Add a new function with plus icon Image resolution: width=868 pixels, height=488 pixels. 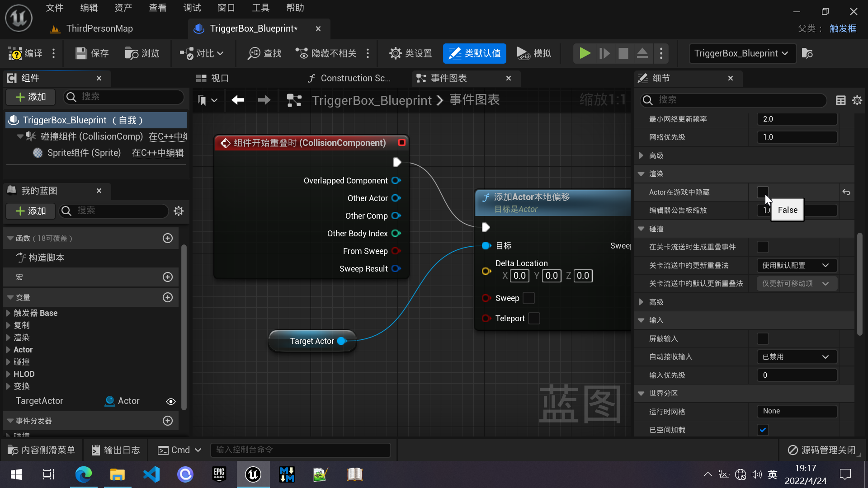click(x=168, y=238)
